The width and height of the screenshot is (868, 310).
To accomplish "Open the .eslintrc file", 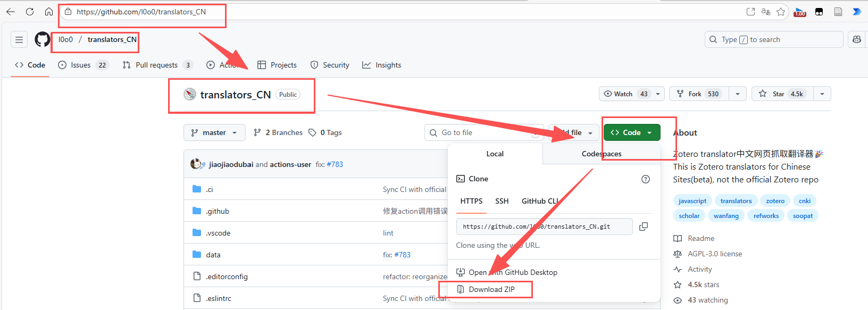I will pyautogui.click(x=219, y=298).
